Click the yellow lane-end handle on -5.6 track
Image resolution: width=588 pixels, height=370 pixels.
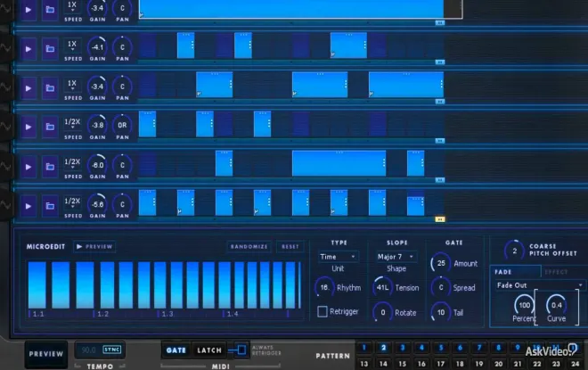coord(440,219)
